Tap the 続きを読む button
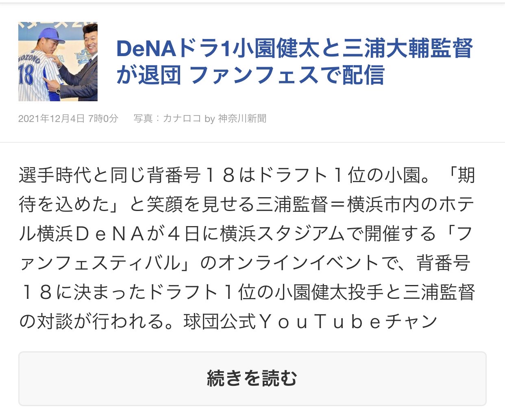This screenshot has width=505, height=420. click(252, 379)
